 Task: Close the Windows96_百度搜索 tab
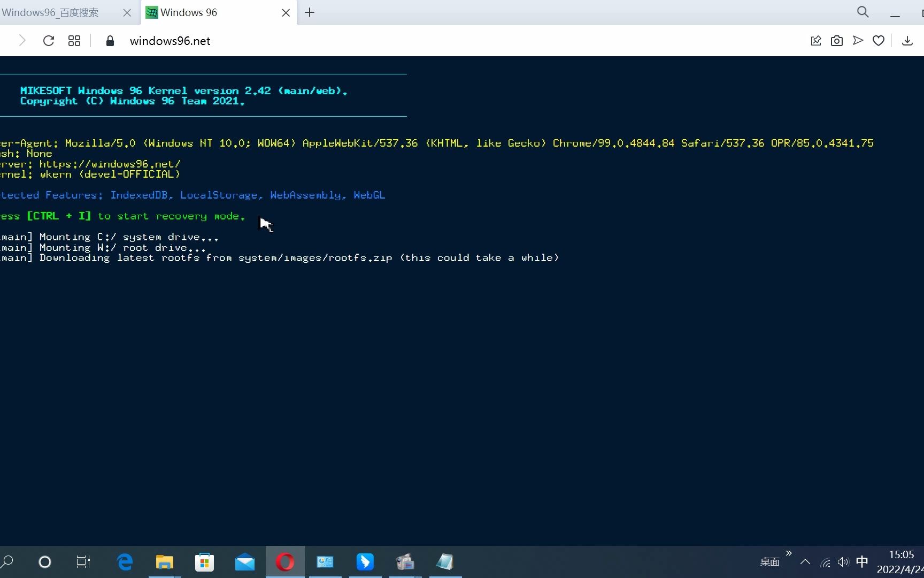coord(127,13)
